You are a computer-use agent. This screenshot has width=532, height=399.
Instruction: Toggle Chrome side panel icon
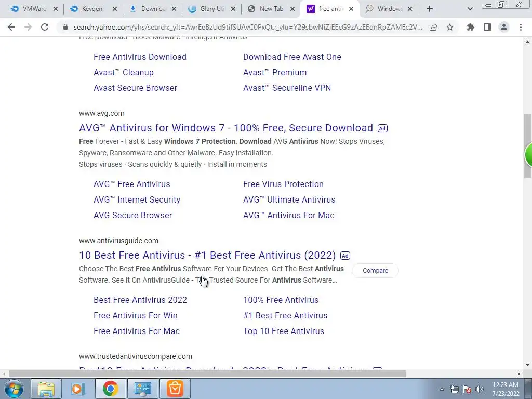click(487, 27)
